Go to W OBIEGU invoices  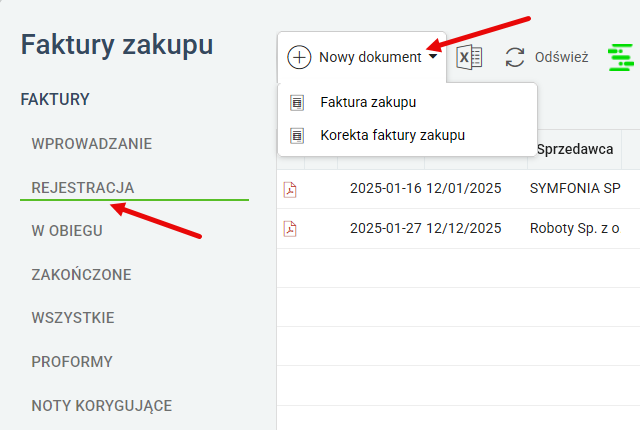click(x=67, y=231)
